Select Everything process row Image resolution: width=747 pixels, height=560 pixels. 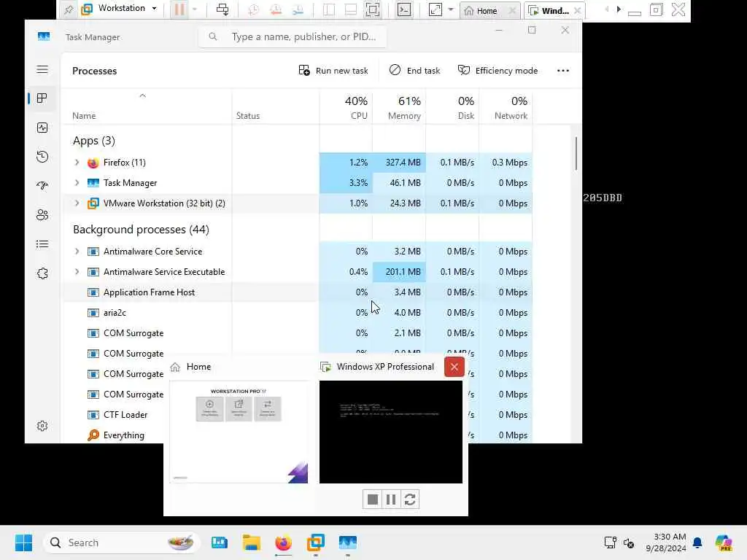[124, 435]
